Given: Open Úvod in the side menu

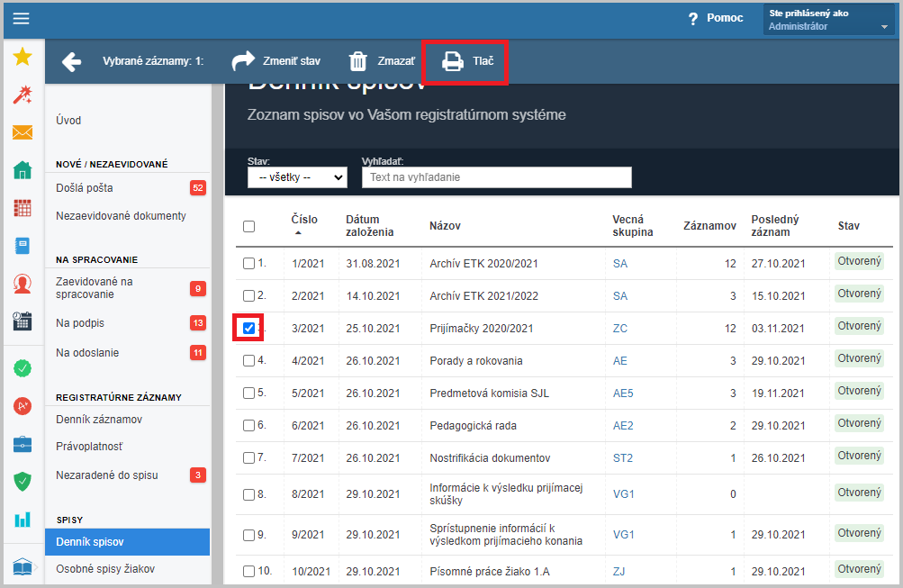Looking at the screenshot, I should click(x=68, y=121).
